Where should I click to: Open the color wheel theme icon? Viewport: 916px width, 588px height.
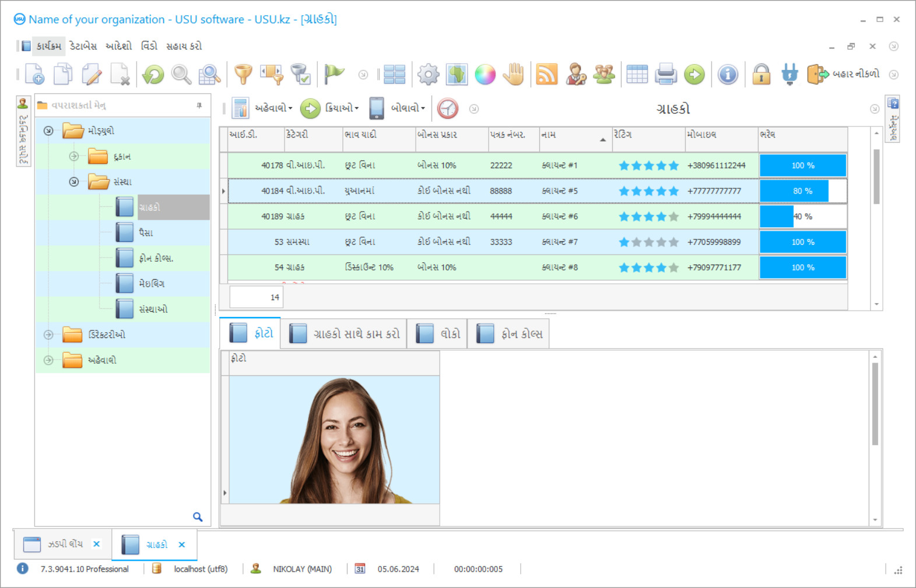pyautogui.click(x=485, y=75)
